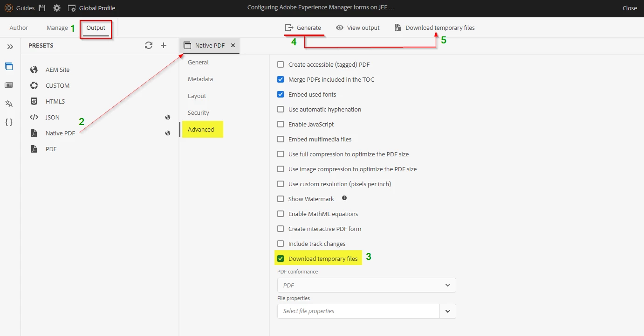Click the HTML5 preset icon
This screenshot has height=336, width=644.
(x=34, y=101)
